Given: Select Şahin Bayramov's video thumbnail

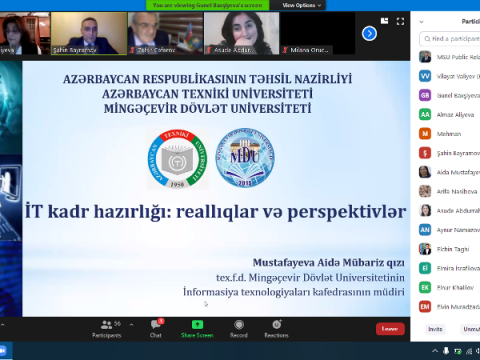Looking at the screenshot, I should click(89, 33).
